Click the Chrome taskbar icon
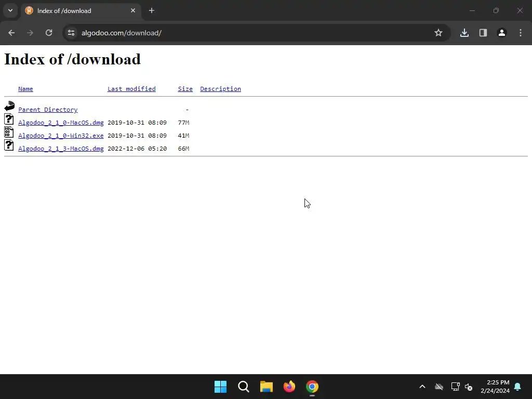 click(x=312, y=387)
